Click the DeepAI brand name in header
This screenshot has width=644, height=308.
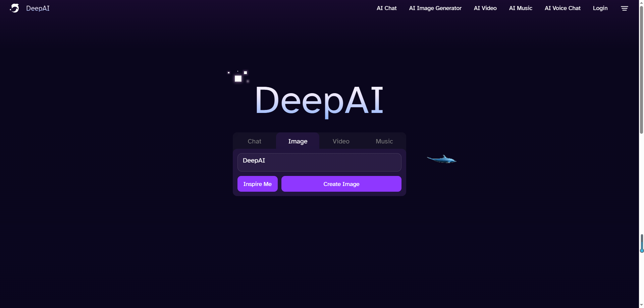pos(38,8)
